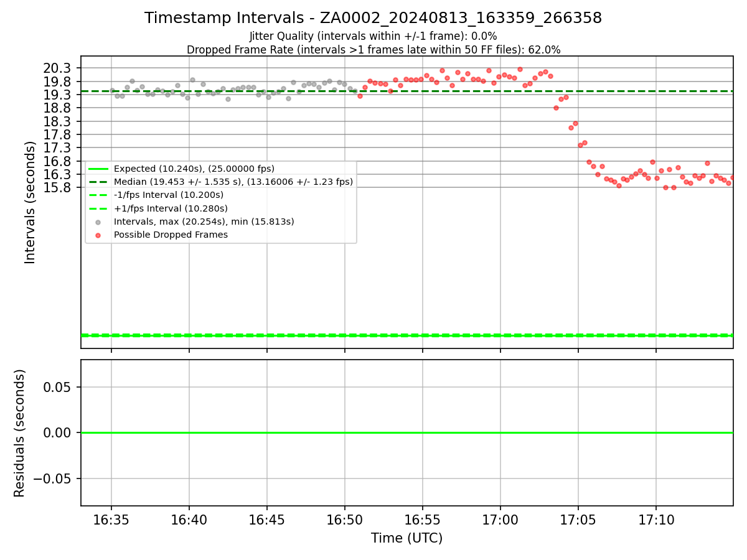747x560 pixels.
Task: Click legend entry 'Intervals, max (20.254s), min (15.813s)'
Action: tap(204, 222)
